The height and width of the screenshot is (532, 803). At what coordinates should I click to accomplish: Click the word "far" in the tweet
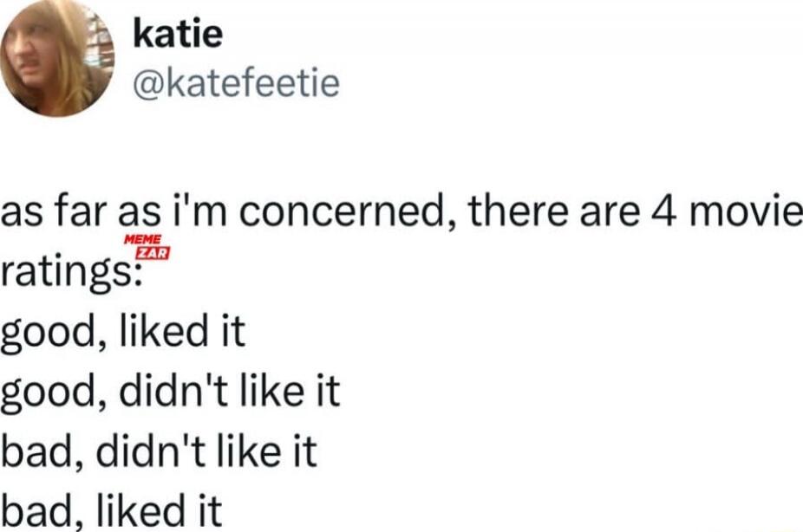[x=79, y=211]
